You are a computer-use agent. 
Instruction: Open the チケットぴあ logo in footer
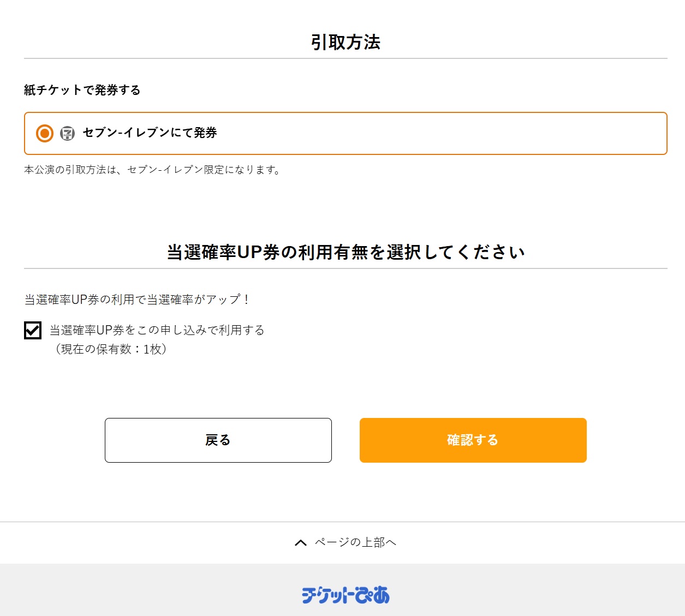pos(346,595)
